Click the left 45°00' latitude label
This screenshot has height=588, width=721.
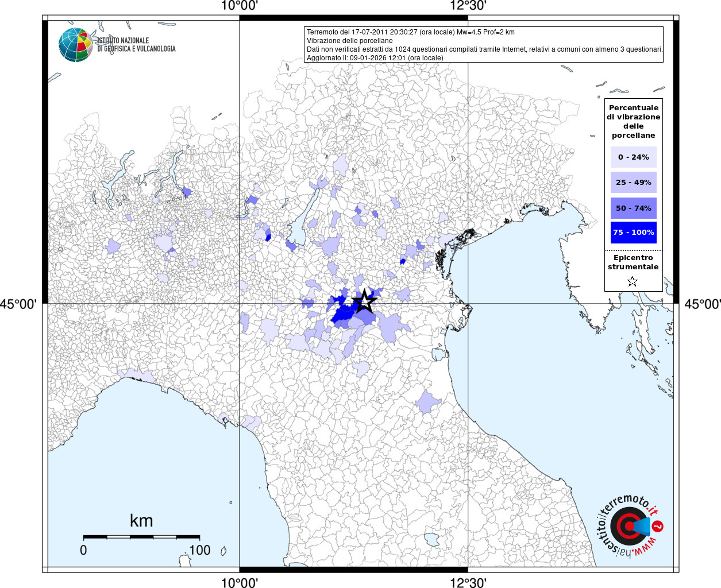point(18,304)
